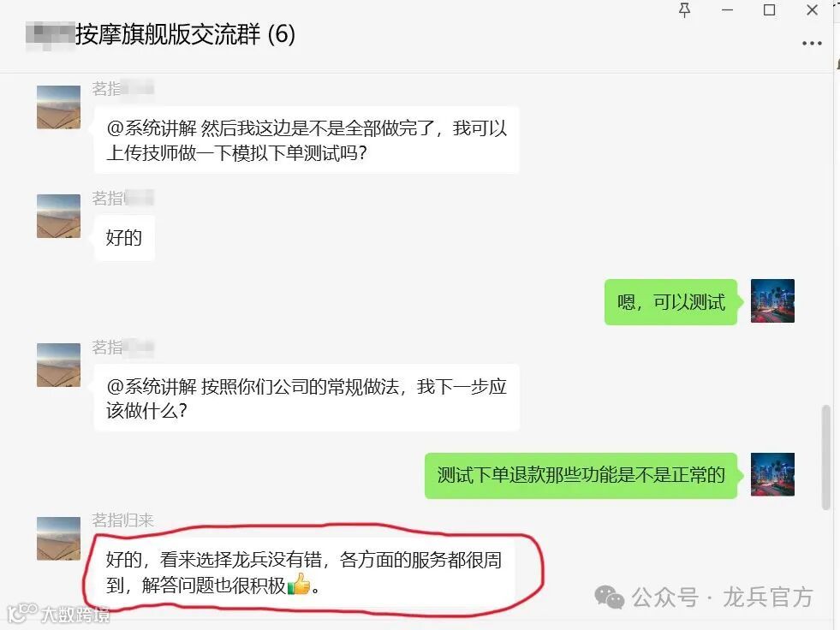Close the chat window
Screen dimensions: 840x630
tap(812, 10)
